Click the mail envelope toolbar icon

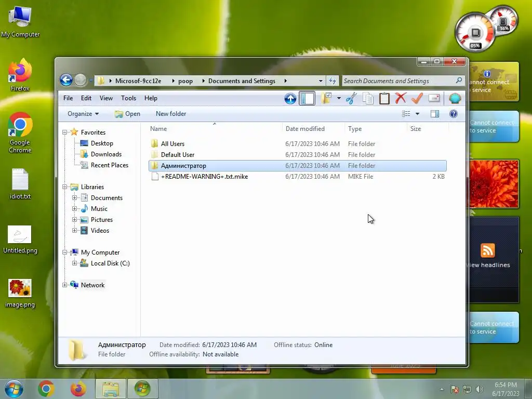434,98
